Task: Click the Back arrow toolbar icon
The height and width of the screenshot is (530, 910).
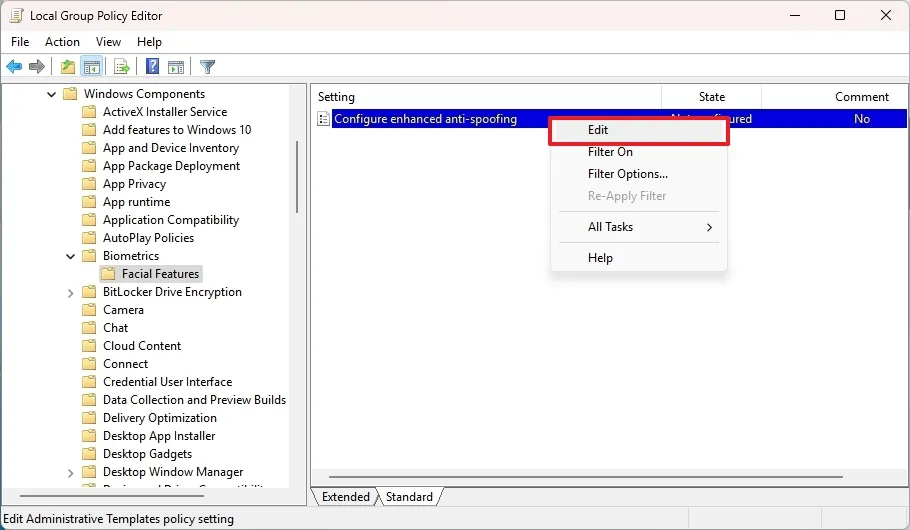Action: (14, 67)
